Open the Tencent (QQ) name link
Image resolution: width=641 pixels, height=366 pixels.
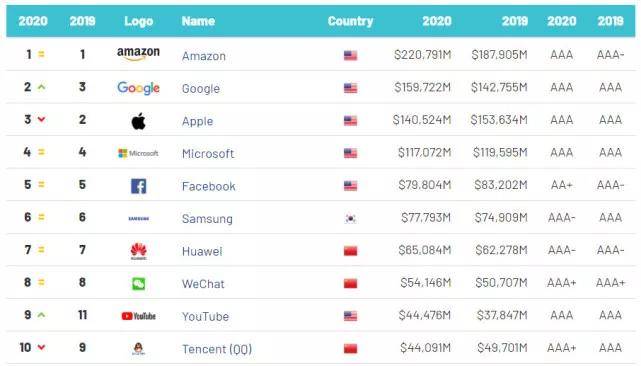[217, 349]
